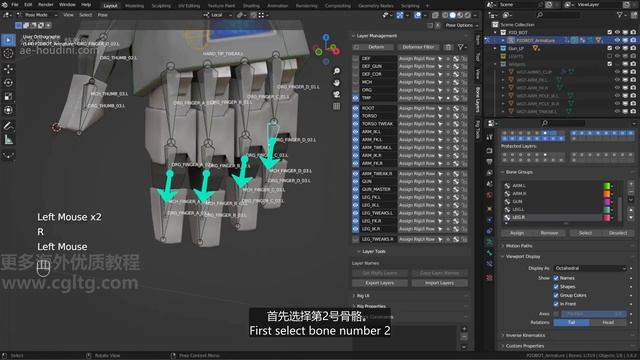Toggle the Shapes checkbox

556,287
